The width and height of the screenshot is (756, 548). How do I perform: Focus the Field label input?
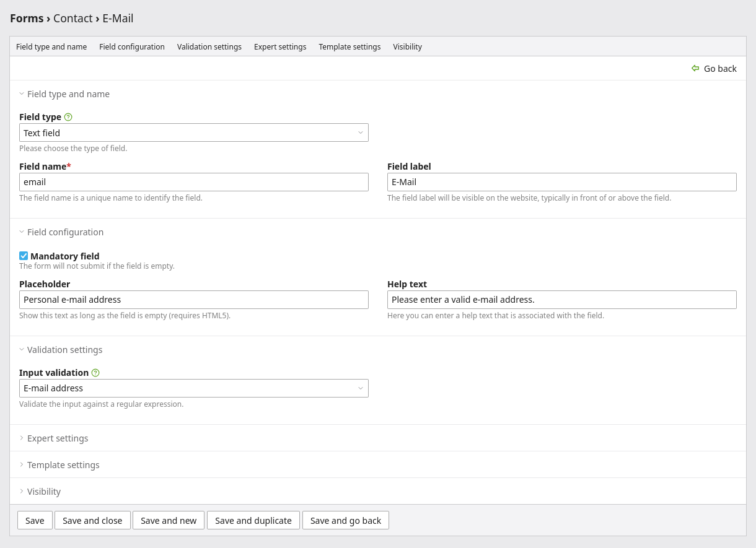(562, 182)
